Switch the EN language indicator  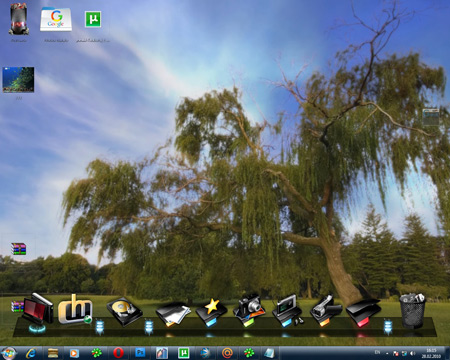pos(377,352)
